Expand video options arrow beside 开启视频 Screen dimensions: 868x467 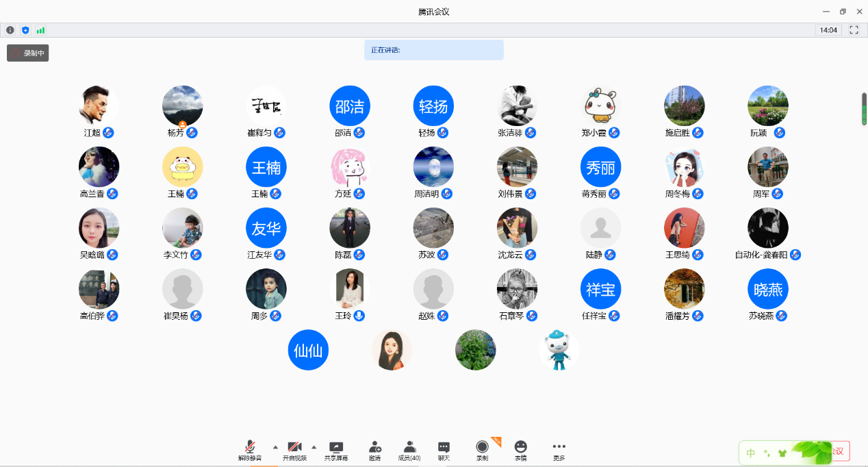click(x=314, y=446)
